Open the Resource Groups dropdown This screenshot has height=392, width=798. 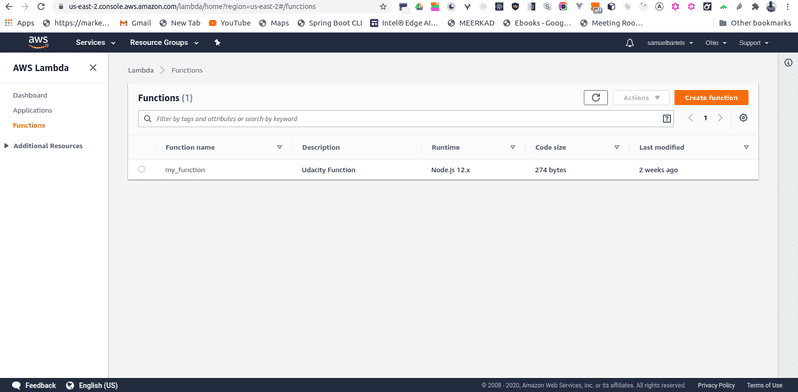[x=164, y=43]
